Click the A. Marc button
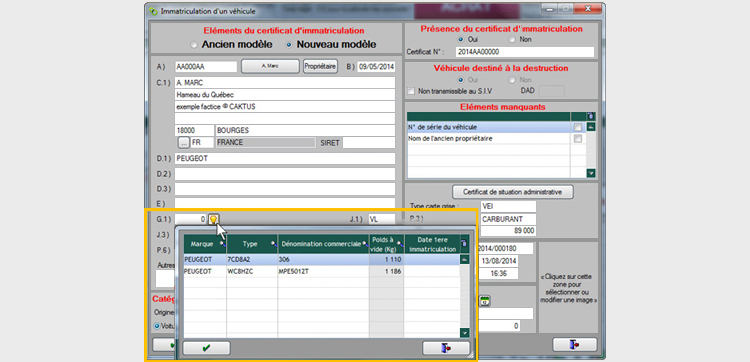 [270, 66]
